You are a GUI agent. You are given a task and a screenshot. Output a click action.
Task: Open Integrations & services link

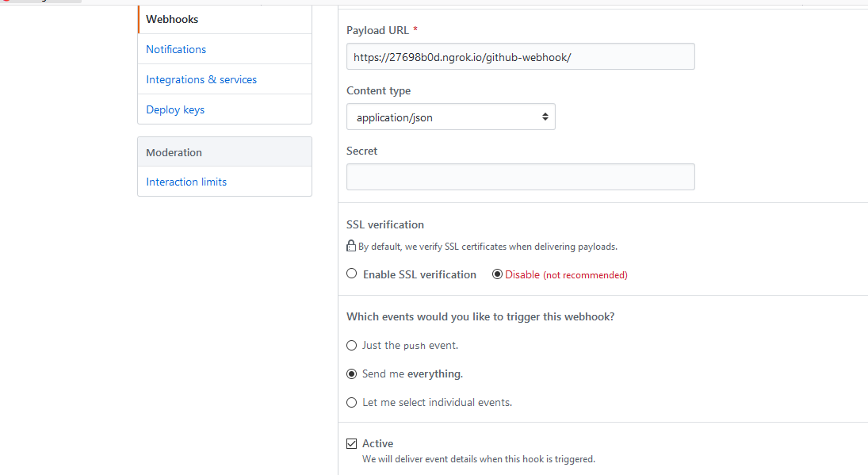201,79
